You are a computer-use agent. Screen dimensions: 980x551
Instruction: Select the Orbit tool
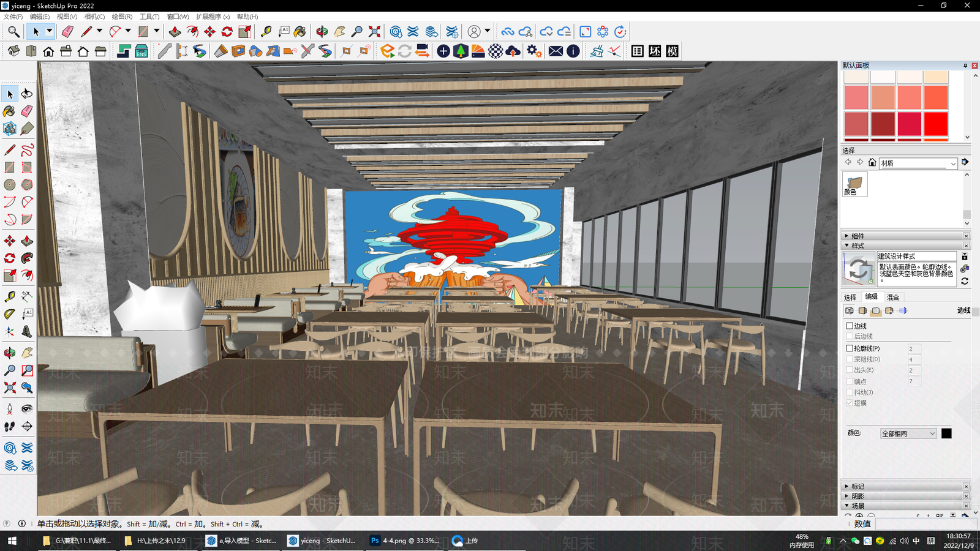(9, 353)
